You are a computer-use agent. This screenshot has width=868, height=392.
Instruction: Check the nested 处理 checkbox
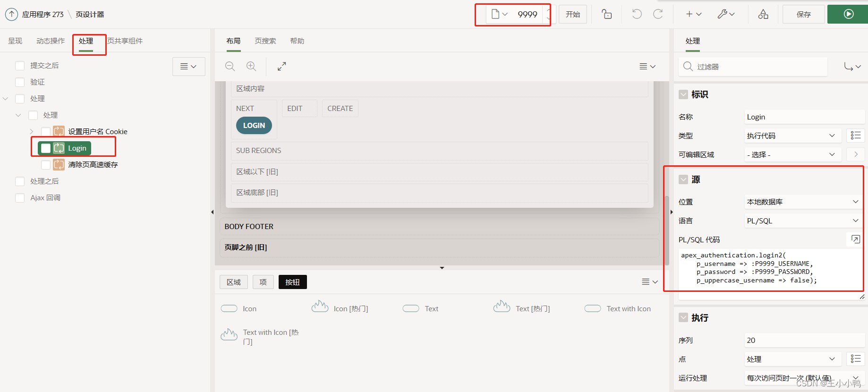(x=33, y=115)
